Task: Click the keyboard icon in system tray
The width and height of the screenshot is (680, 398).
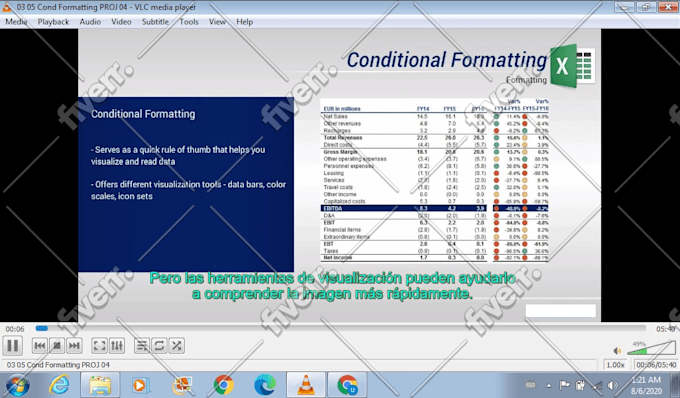Action: pos(530,385)
